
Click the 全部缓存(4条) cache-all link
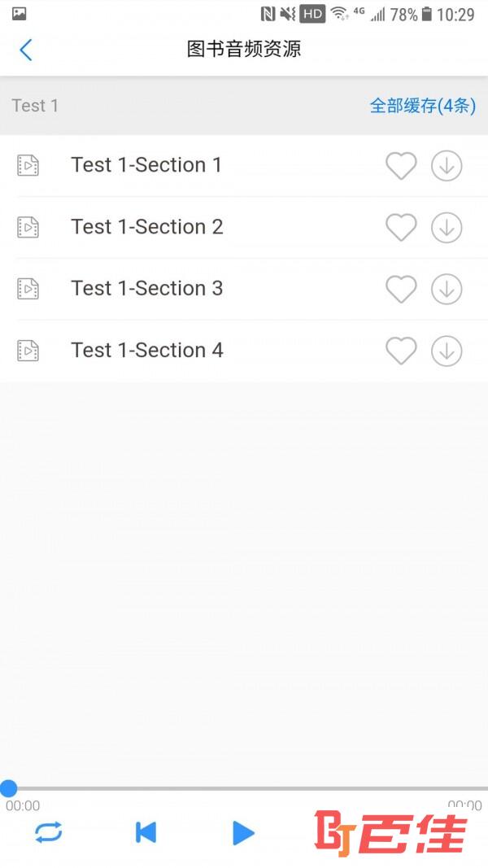423,106
